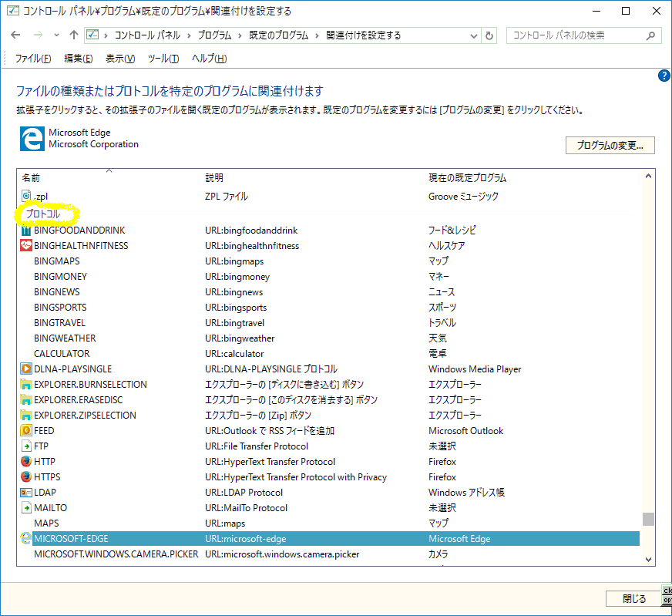
Task: Open the Help question mark icon
Action: [664, 76]
